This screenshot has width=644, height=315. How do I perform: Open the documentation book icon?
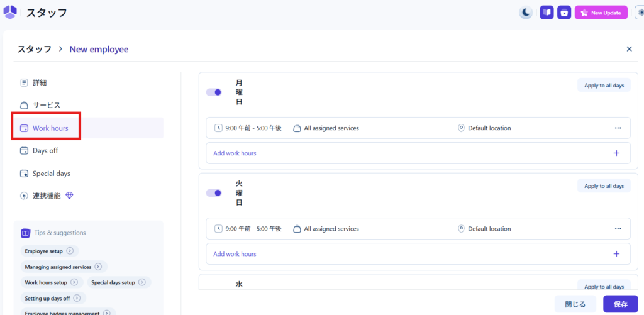(547, 13)
